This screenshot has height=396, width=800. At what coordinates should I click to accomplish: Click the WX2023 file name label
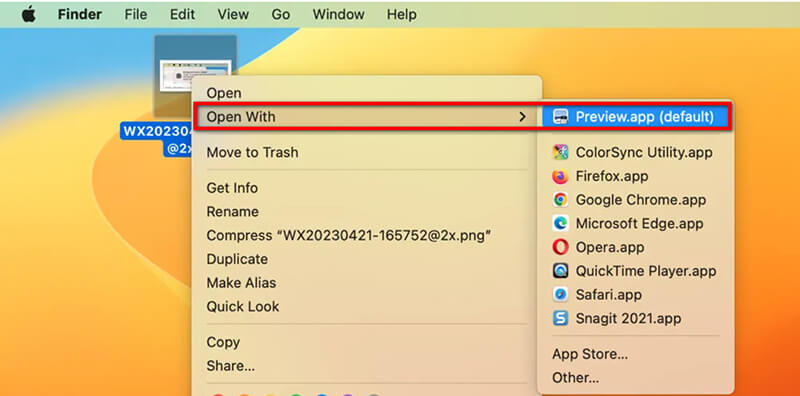[x=156, y=139]
